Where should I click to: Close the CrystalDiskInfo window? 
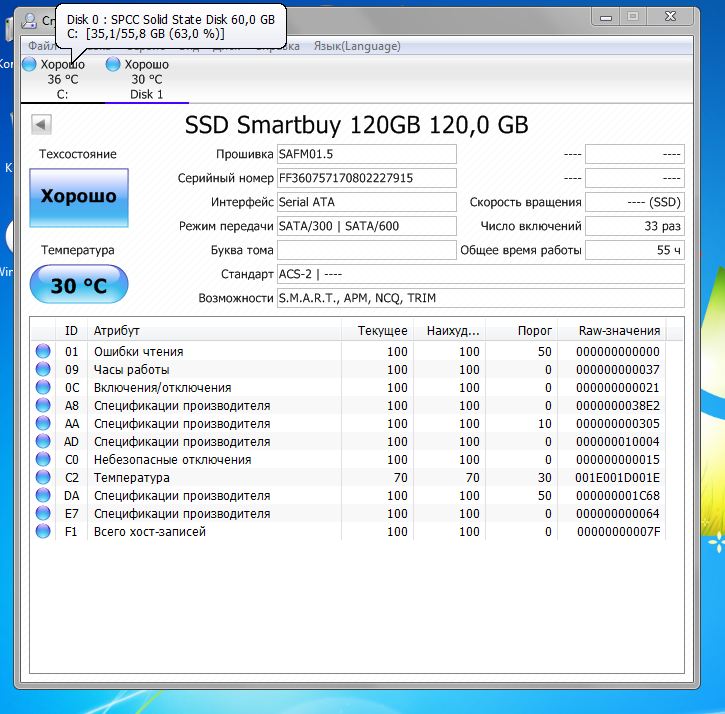[x=670, y=17]
